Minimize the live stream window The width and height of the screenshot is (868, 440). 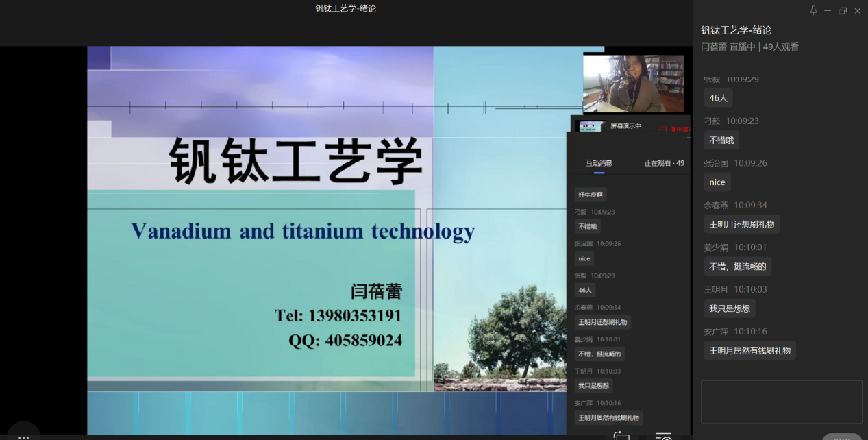click(828, 10)
